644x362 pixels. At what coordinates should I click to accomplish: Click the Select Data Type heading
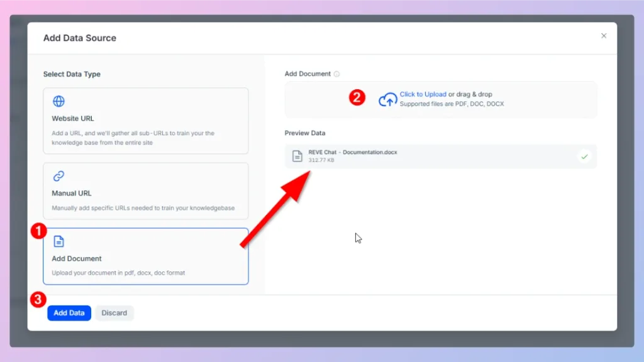pyautogui.click(x=72, y=74)
